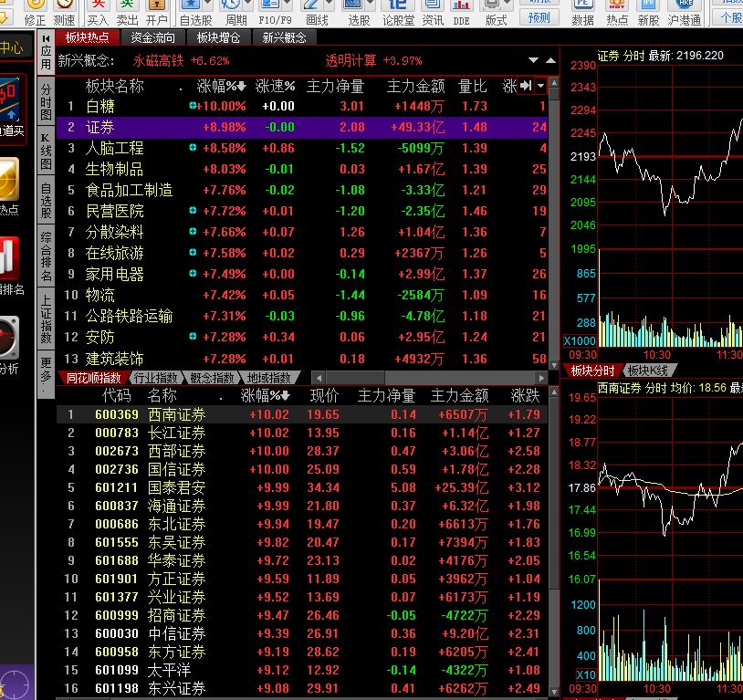Open the 版式 toolbar dropdown arrow

click(508, 5)
